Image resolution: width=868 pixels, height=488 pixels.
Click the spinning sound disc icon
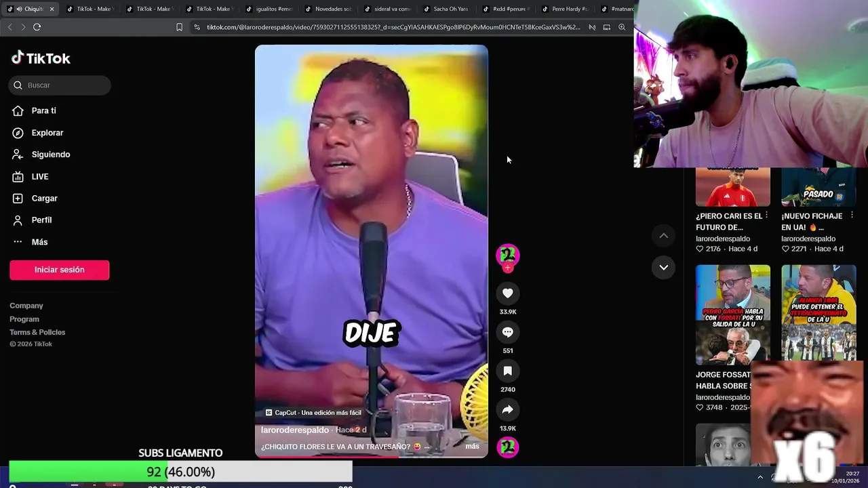pos(507,447)
